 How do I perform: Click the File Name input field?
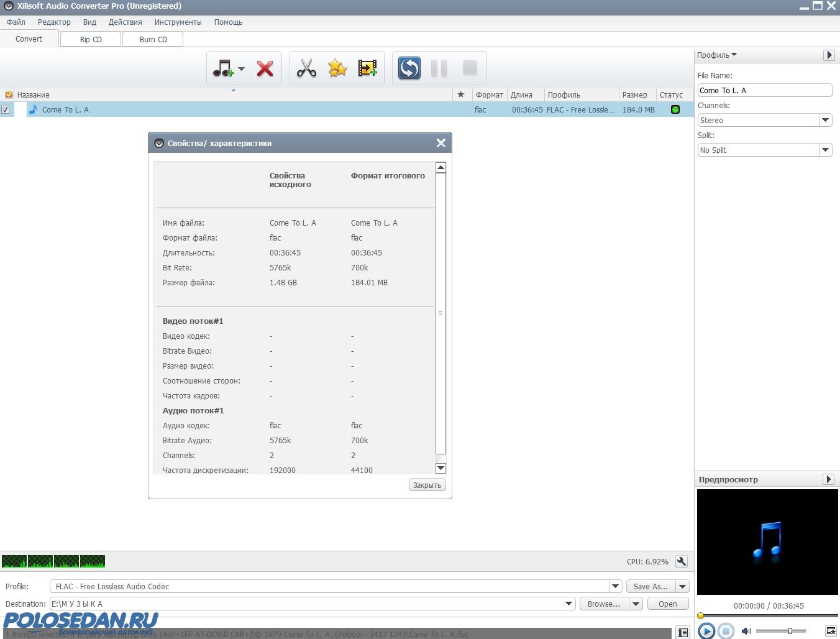point(764,90)
